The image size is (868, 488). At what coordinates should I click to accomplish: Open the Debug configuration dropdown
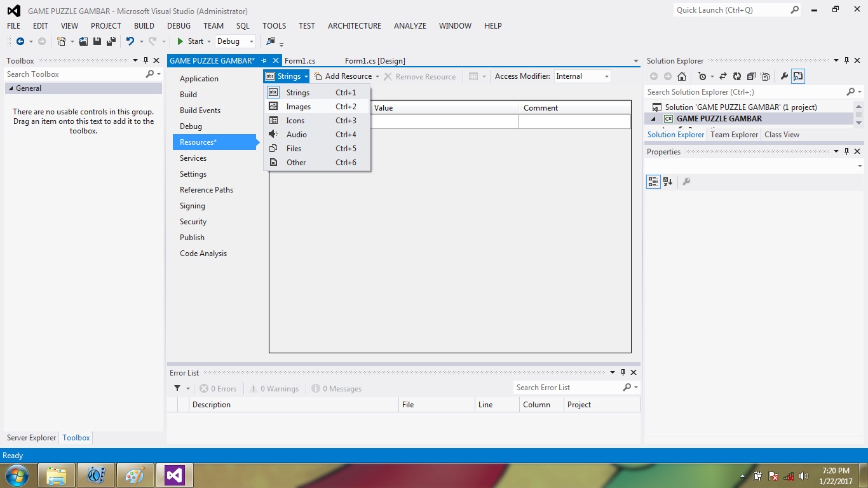(x=252, y=41)
